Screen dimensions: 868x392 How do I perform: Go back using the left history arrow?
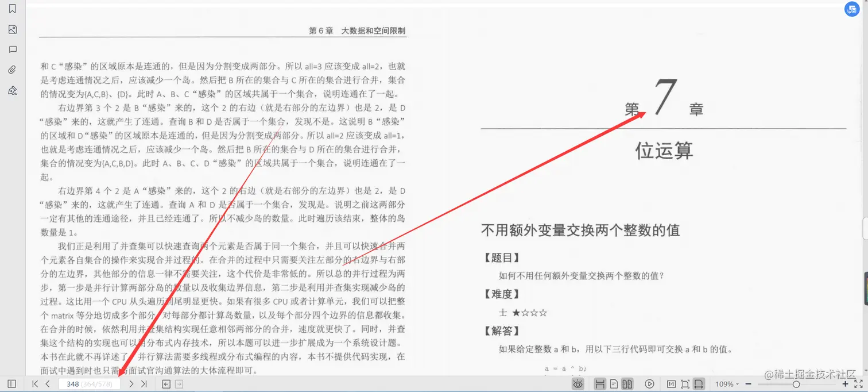click(166, 383)
